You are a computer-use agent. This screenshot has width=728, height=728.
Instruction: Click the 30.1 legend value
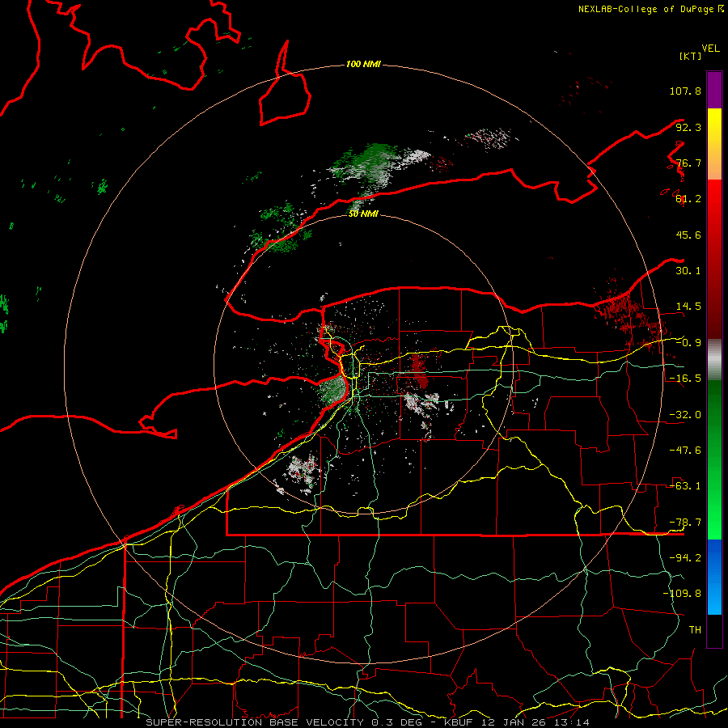688,270
